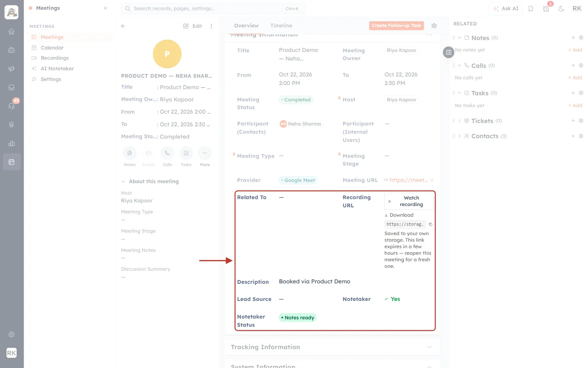Viewport: 588px width, 368px height.
Task: Open the megaphone campaigns icon in left rail
Action: (11, 69)
